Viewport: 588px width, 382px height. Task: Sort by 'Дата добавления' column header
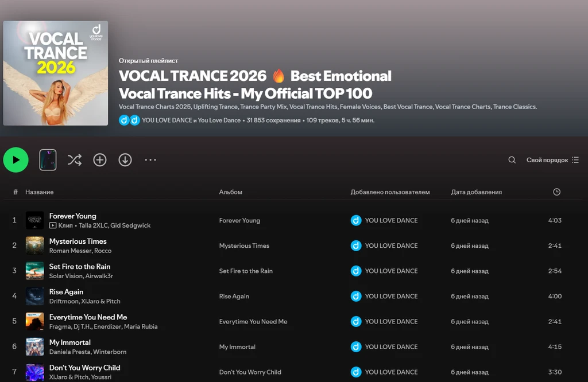point(476,192)
